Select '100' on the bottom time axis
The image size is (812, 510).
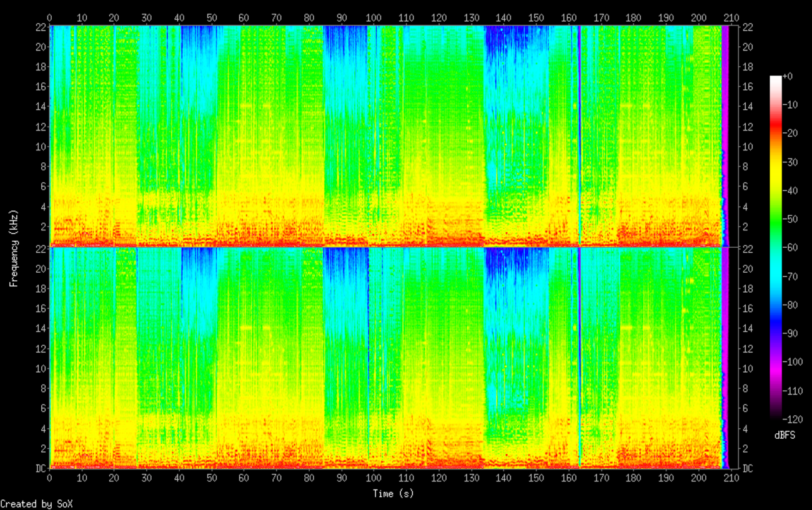tap(374, 479)
